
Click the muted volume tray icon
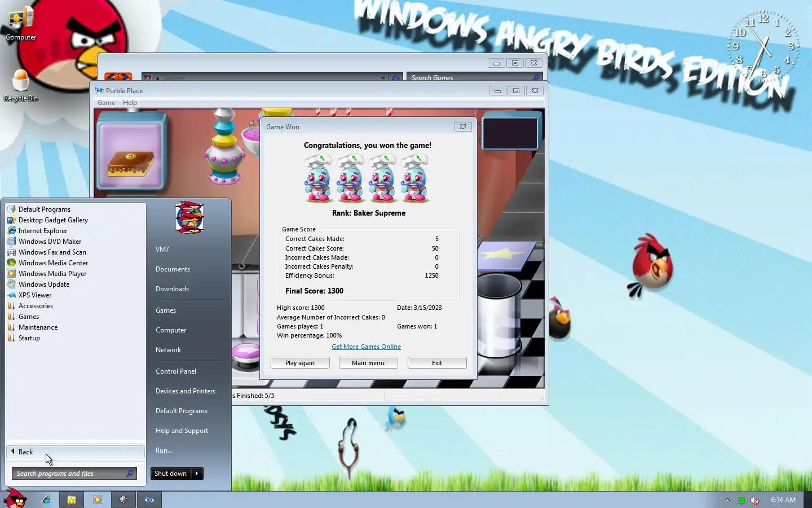click(x=755, y=500)
